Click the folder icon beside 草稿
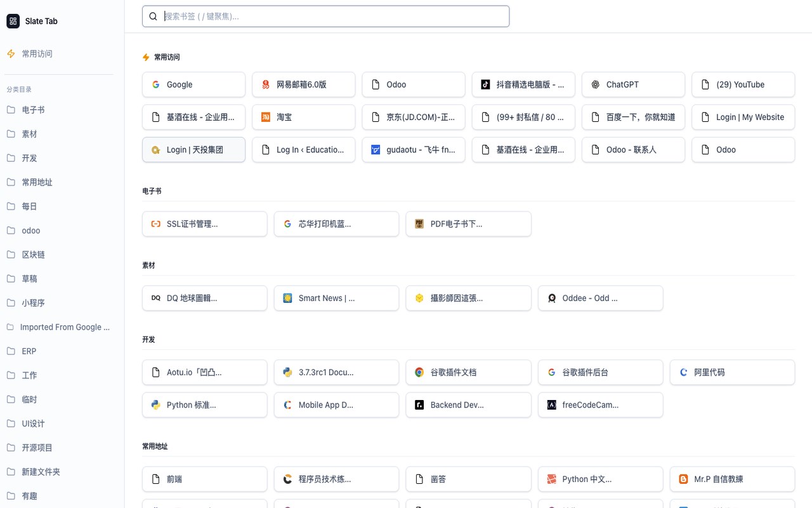Screen dimensions: 812x508 click(x=11, y=279)
